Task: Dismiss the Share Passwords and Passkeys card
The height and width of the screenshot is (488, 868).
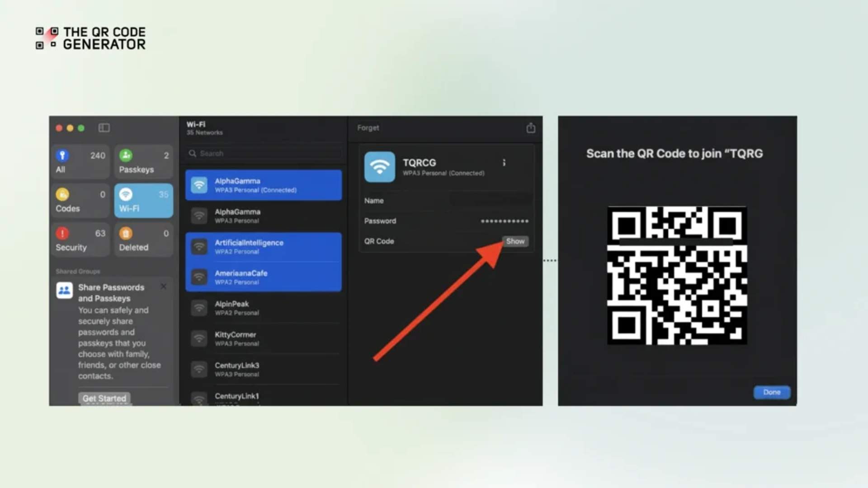Action: [164, 286]
